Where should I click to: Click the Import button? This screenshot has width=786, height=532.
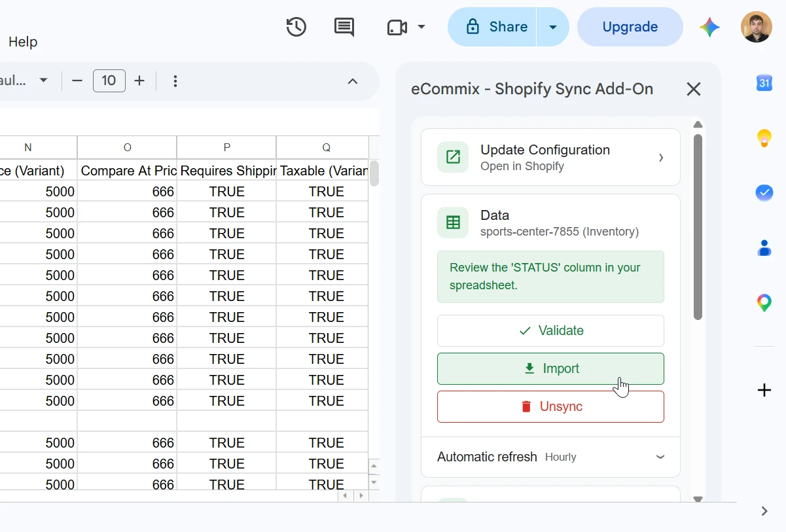[550, 368]
